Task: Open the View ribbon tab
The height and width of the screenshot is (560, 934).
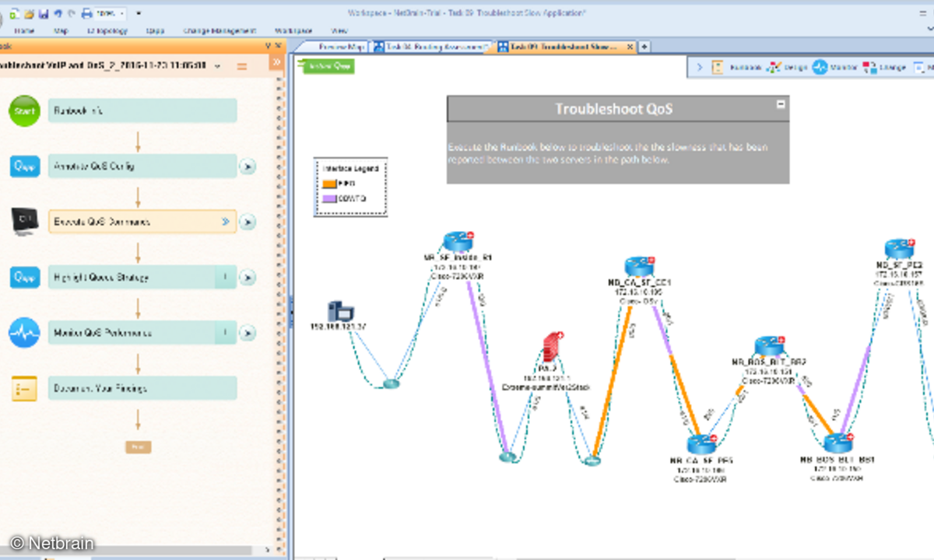Action: (x=339, y=31)
